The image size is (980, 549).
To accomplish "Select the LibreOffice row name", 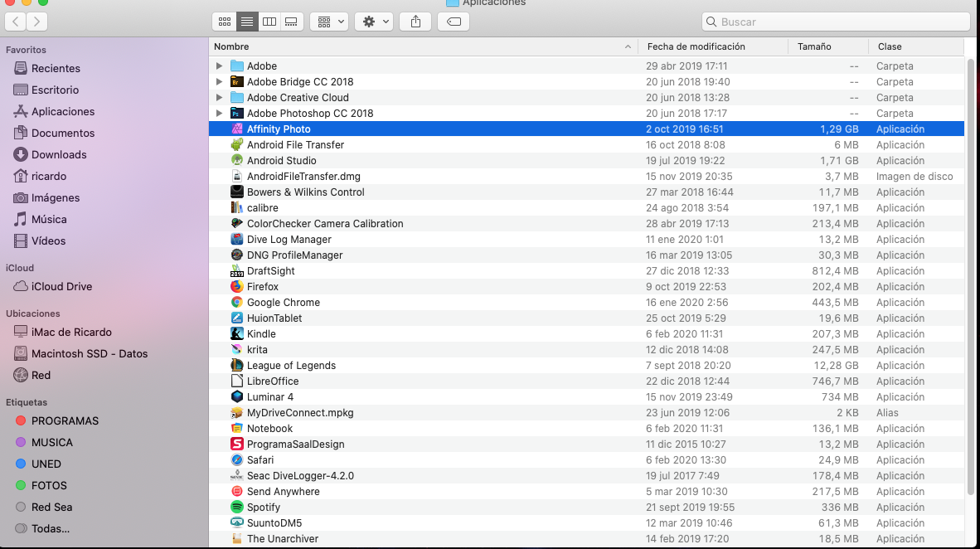I will pyautogui.click(x=273, y=381).
